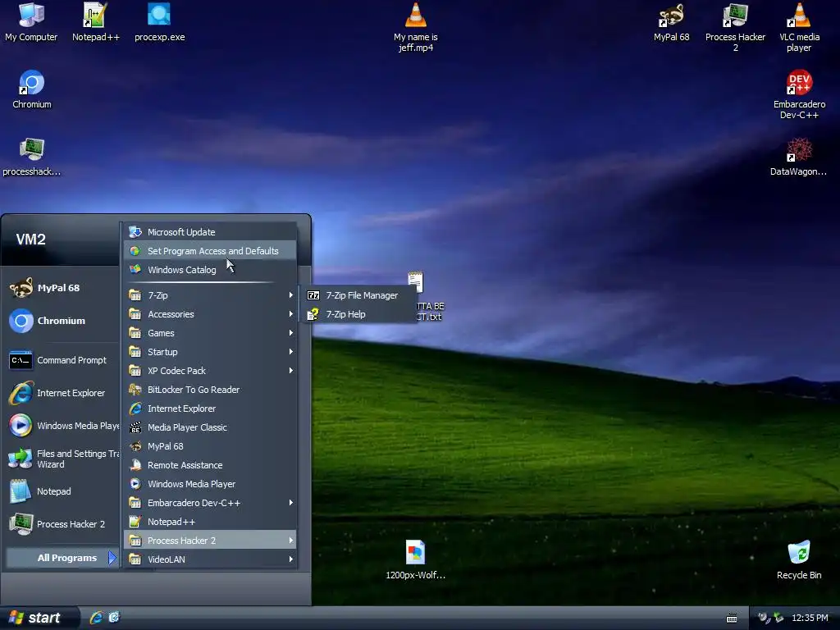Expand the VideoLAN submenu
This screenshot has height=630, width=840.
click(211, 559)
